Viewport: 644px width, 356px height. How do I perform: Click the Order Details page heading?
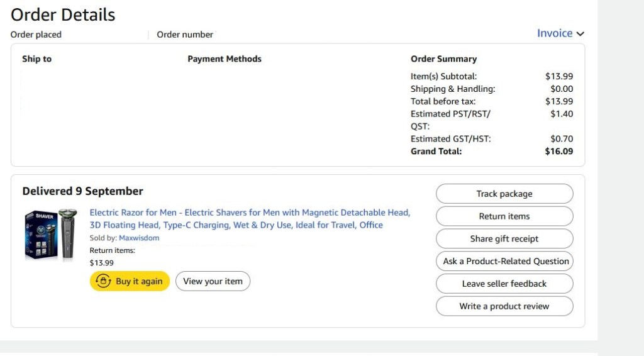(x=63, y=14)
